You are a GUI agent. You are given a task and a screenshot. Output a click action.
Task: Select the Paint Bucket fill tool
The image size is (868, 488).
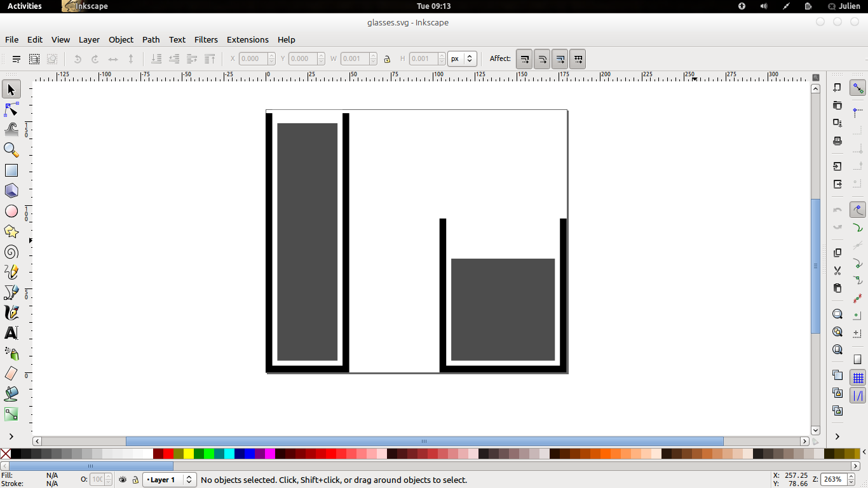[11, 394]
